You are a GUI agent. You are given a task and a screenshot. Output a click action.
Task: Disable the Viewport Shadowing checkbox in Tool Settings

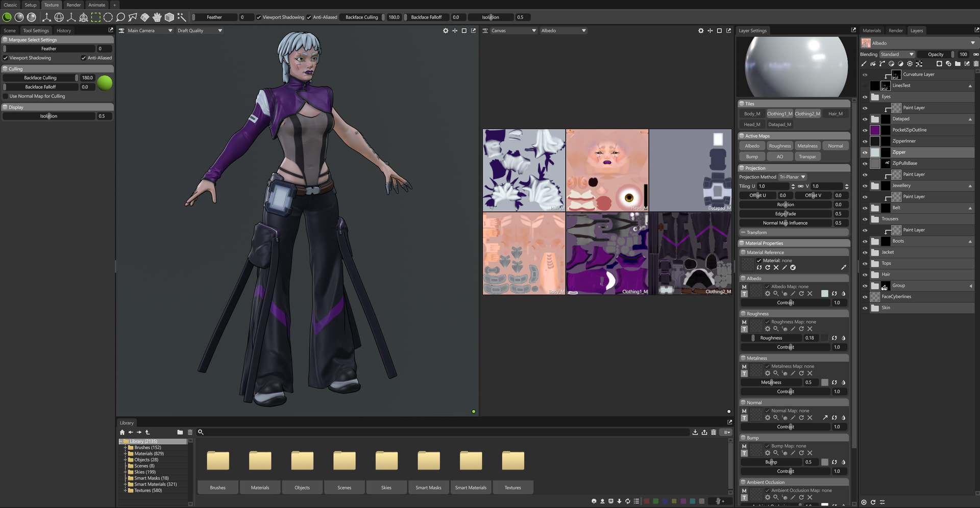pos(6,58)
